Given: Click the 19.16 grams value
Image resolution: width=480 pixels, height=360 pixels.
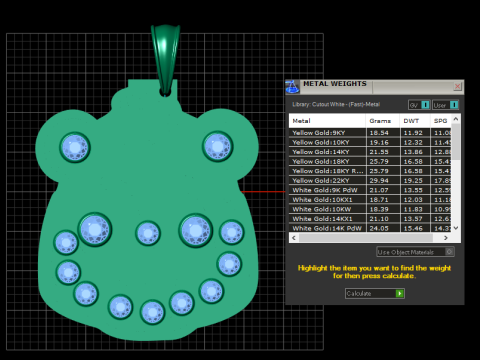Looking at the screenshot, I should click(379, 142).
